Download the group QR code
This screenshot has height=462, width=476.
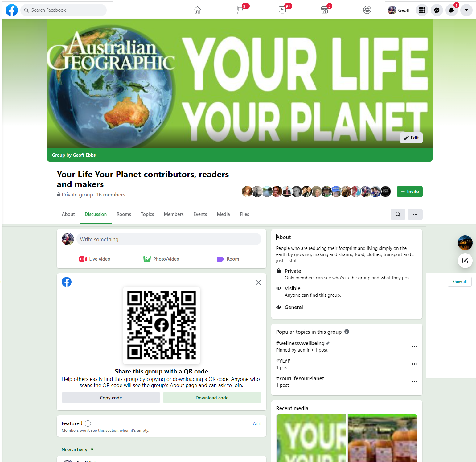(x=212, y=398)
